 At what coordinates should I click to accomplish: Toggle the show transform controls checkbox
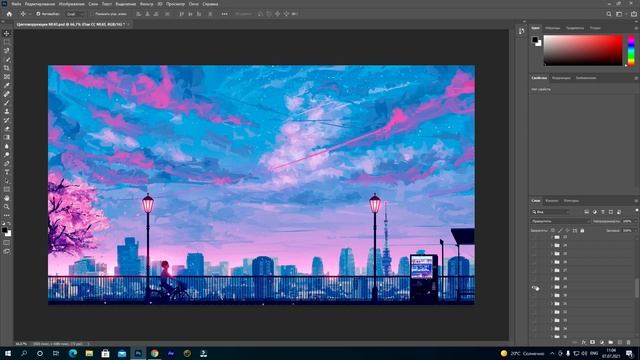click(92, 14)
